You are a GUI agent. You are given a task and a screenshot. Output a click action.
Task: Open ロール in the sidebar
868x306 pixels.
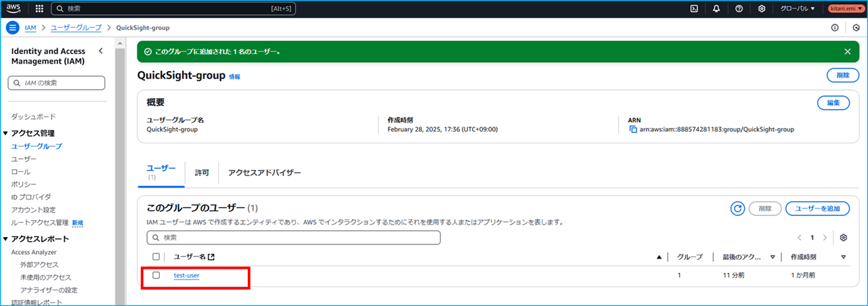pyautogui.click(x=20, y=171)
